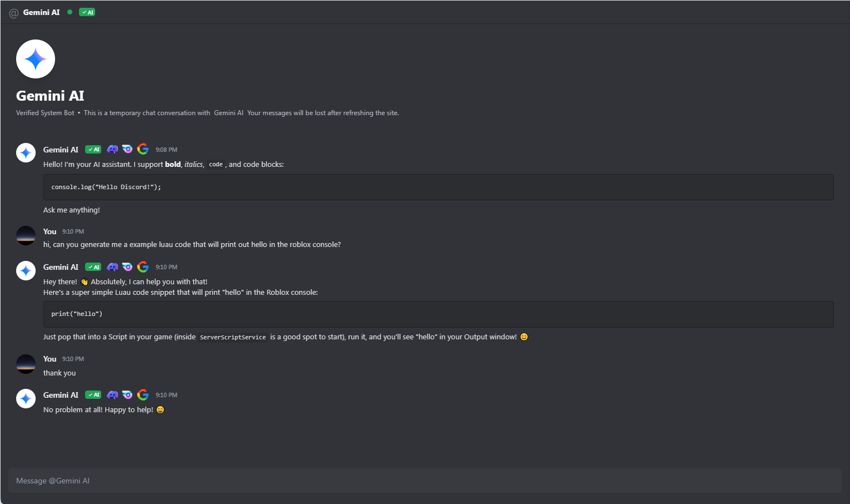Click Google G badge on the last Gemini message
This screenshot has height=504, width=850.
point(143,394)
